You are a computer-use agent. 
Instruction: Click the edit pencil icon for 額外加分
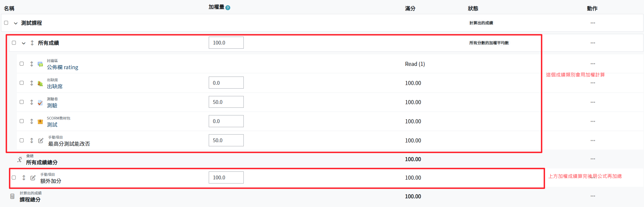(33, 178)
